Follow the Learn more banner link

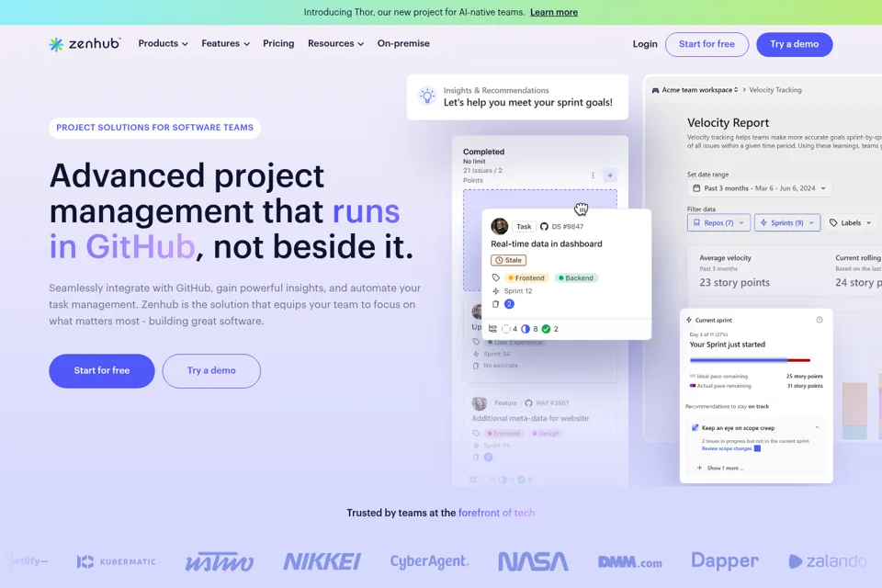(553, 12)
